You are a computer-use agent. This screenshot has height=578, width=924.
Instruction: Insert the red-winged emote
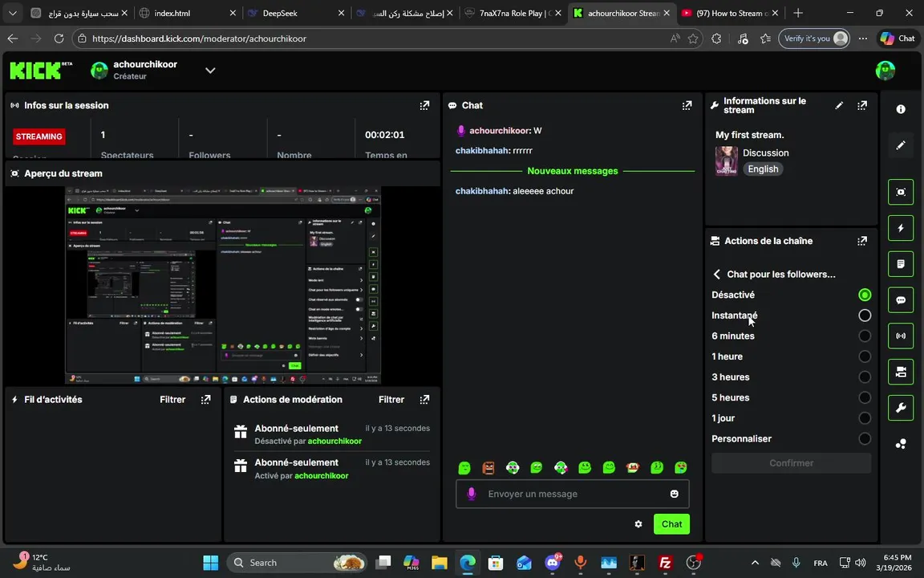point(632,467)
